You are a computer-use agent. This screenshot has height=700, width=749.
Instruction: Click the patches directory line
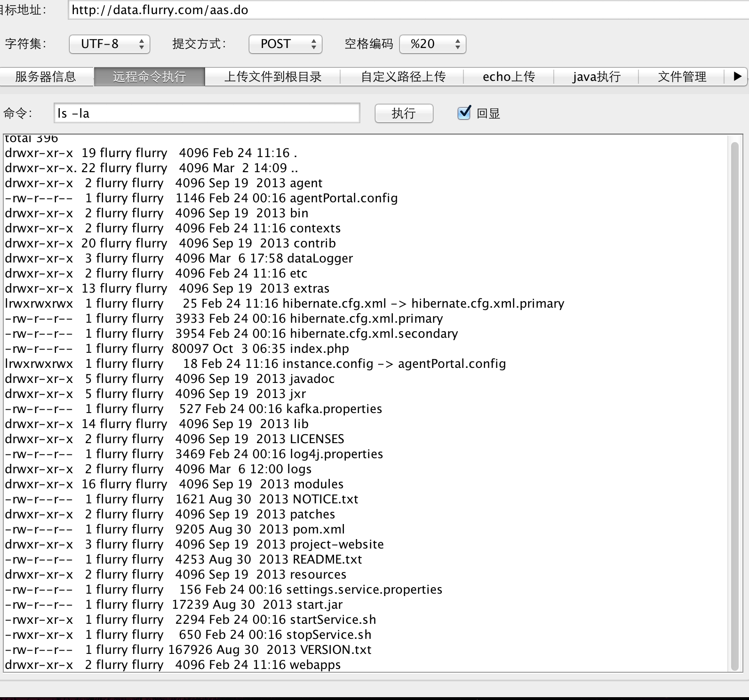click(170, 514)
